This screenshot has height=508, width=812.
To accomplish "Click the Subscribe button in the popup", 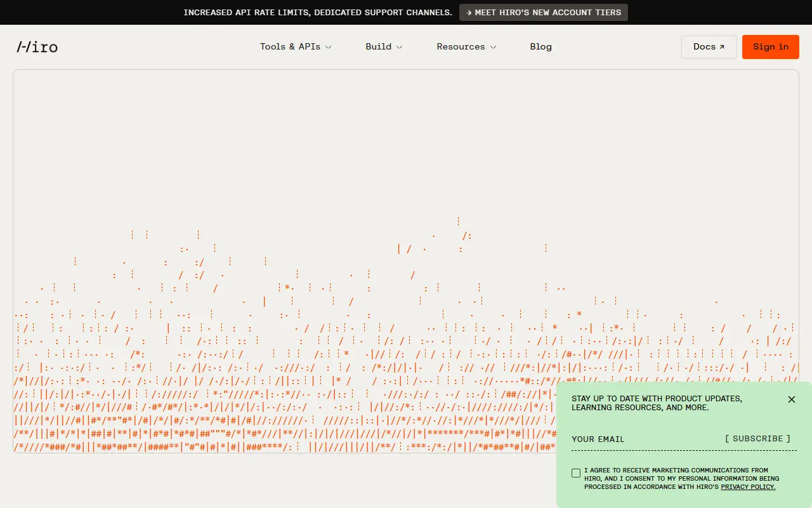I will (758, 439).
